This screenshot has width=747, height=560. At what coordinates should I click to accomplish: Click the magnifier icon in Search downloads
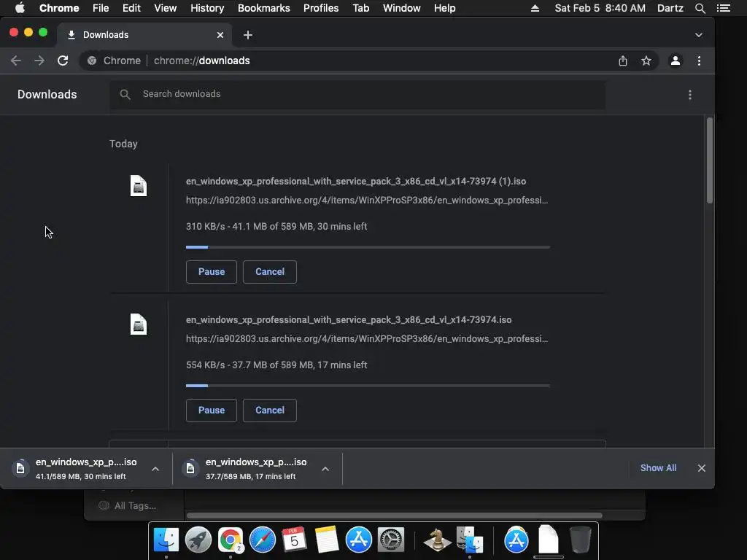(x=125, y=94)
